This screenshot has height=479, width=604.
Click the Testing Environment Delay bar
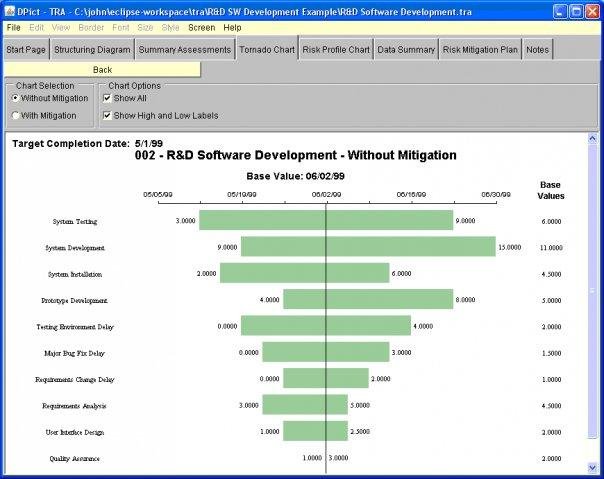coord(326,325)
